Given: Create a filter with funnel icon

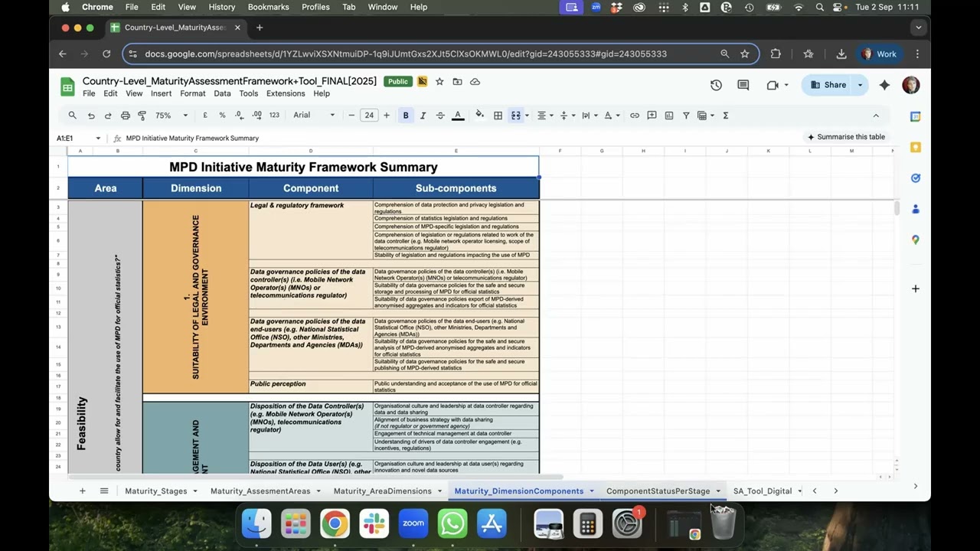Looking at the screenshot, I should pos(686,116).
